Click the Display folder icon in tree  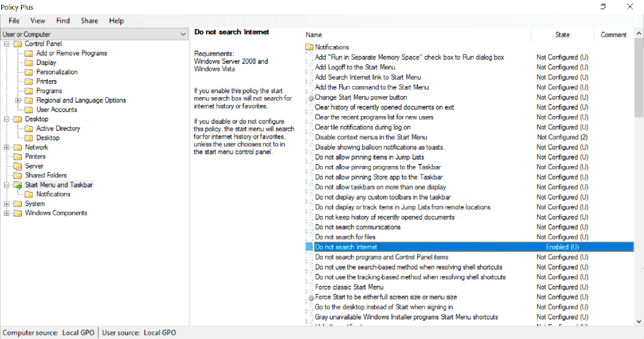(28, 63)
